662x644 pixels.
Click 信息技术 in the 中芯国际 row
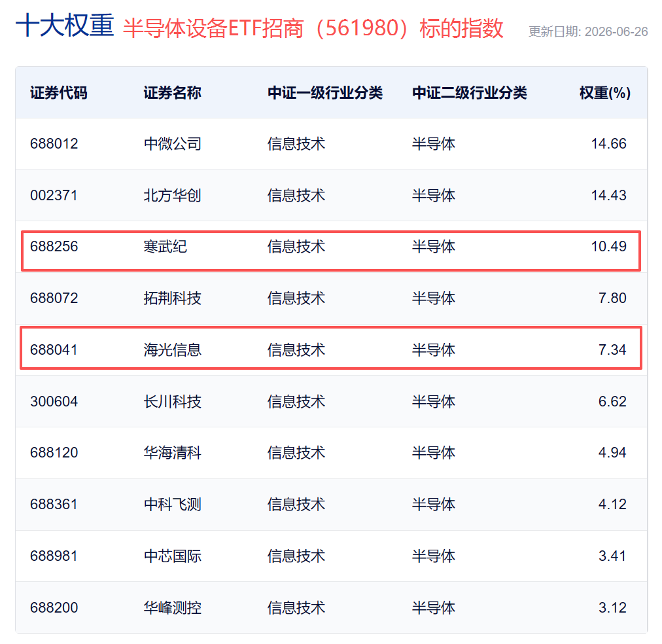tap(296, 556)
